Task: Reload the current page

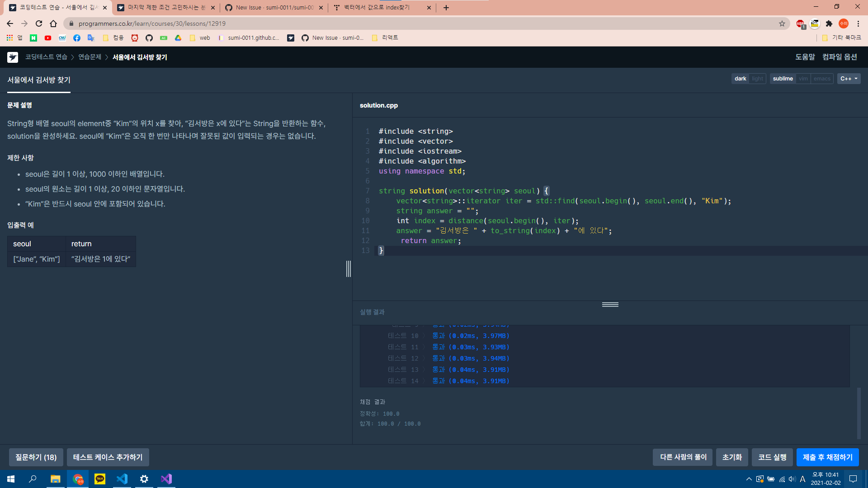Action: coord(39,23)
